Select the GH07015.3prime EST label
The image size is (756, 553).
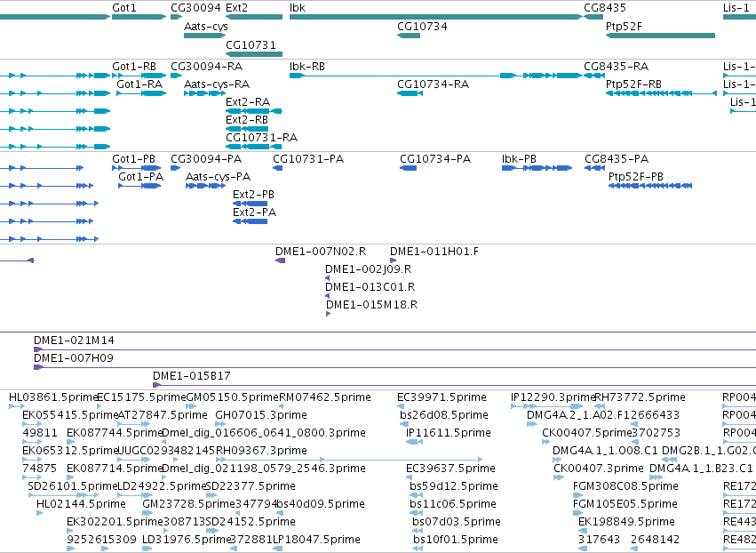point(261,415)
